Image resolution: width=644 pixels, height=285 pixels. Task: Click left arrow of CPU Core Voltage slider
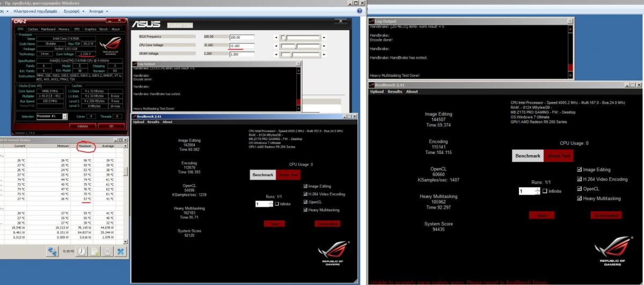276,46
